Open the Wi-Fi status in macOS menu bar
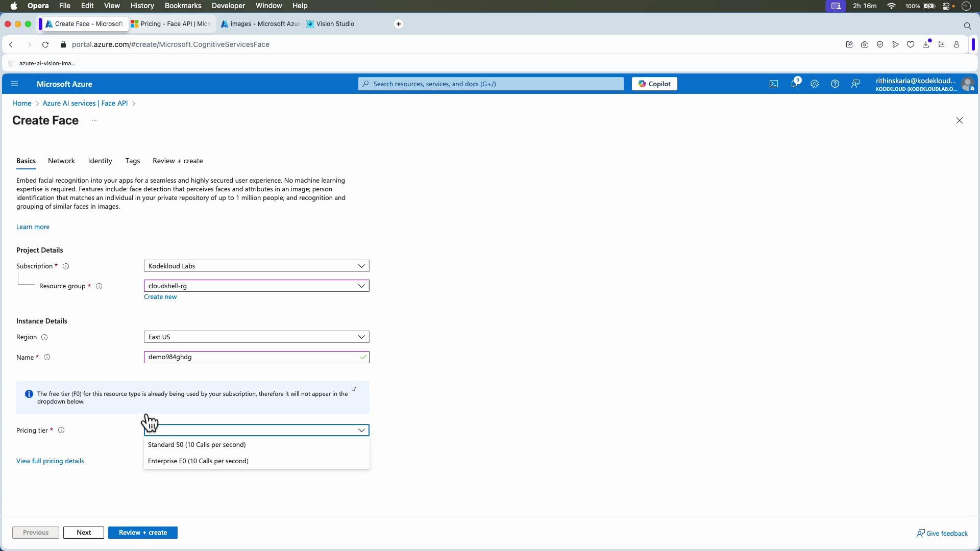 click(x=892, y=6)
